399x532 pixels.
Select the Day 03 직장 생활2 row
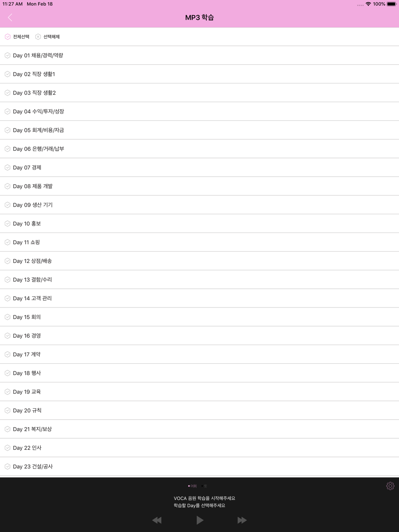199,93
